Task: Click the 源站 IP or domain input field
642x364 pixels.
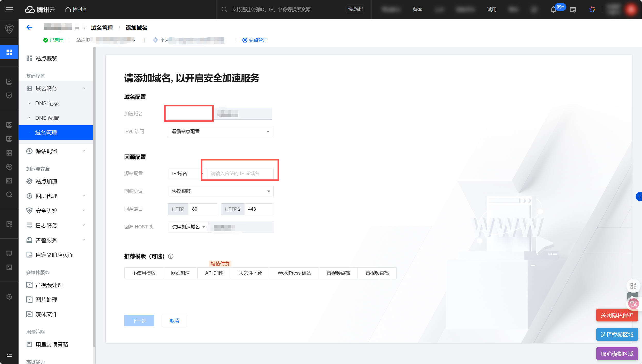Action: click(x=240, y=173)
